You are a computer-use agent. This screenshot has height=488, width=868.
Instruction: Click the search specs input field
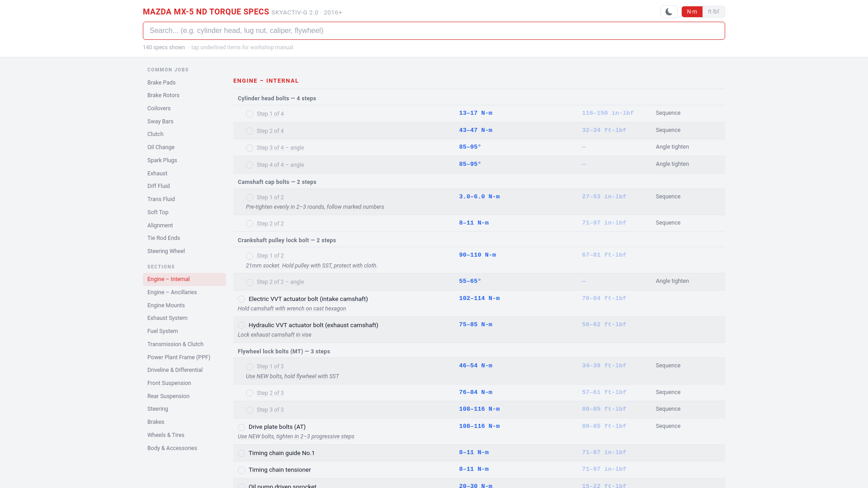tap(434, 31)
